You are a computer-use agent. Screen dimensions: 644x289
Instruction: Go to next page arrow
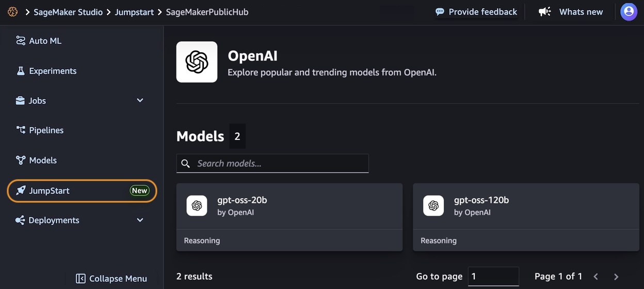tap(616, 277)
